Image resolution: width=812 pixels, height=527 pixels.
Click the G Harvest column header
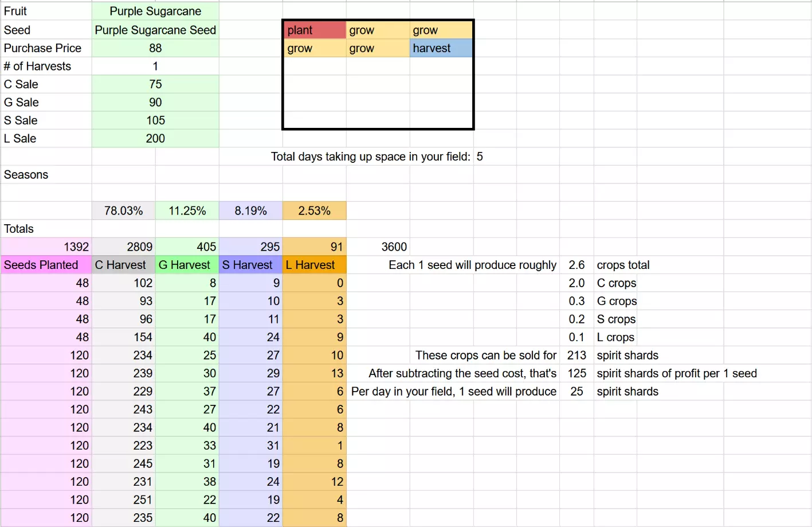[187, 265]
